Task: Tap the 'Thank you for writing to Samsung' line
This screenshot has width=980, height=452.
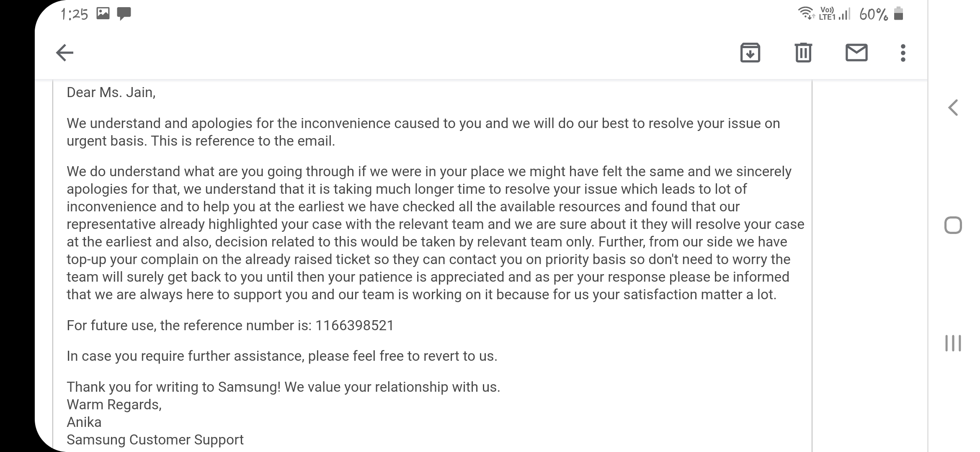Action: pyautogui.click(x=283, y=387)
